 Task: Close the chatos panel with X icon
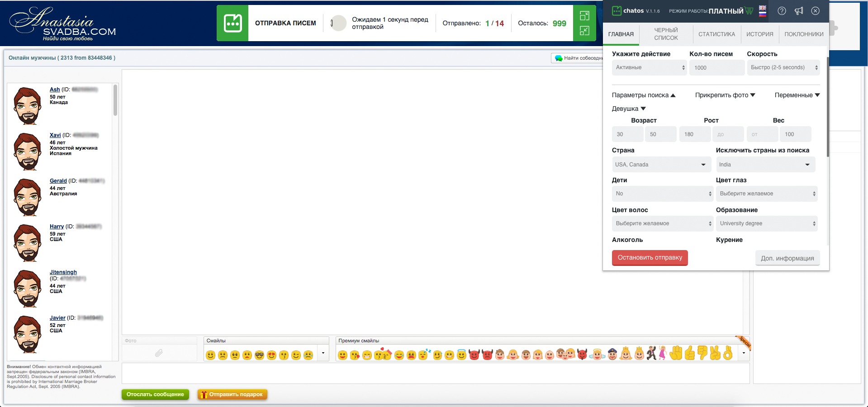pyautogui.click(x=815, y=11)
